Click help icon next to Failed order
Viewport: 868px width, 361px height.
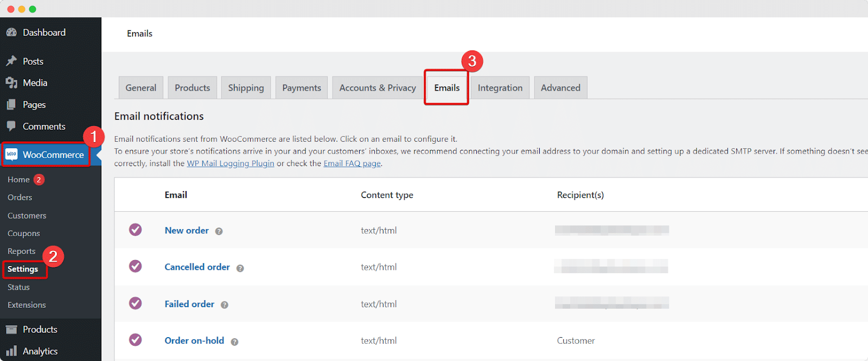225,305
